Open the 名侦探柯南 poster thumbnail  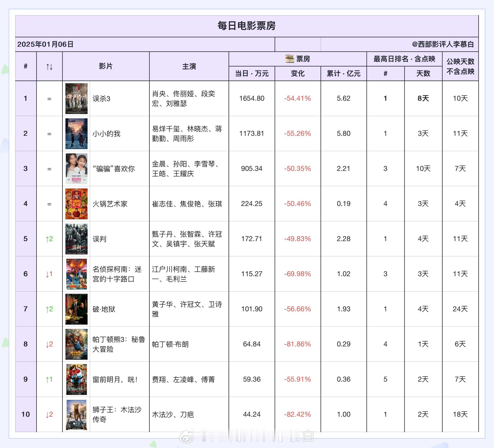pyautogui.click(x=76, y=274)
